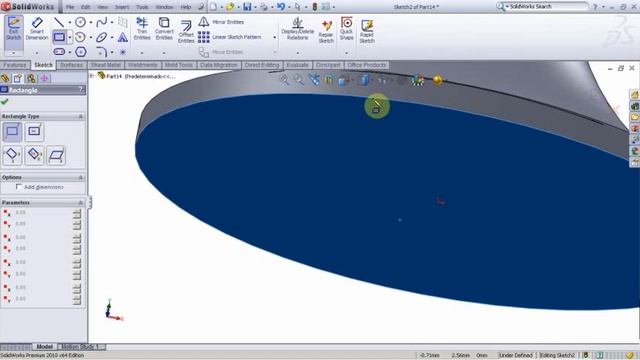Click Zoom to Area in view toolbar
The width and height of the screenshot is (640, 360).
tap(299, 80)
